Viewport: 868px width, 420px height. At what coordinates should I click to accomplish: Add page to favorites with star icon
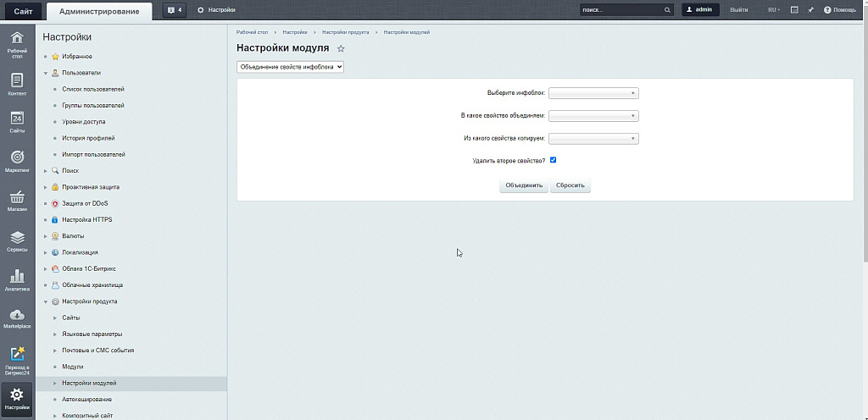[x=341, y=49]
